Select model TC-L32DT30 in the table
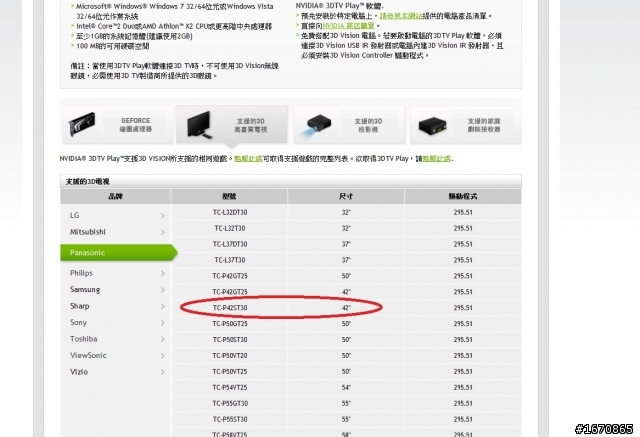This screenshot has width=640, height=437. [x=230, y=212]
